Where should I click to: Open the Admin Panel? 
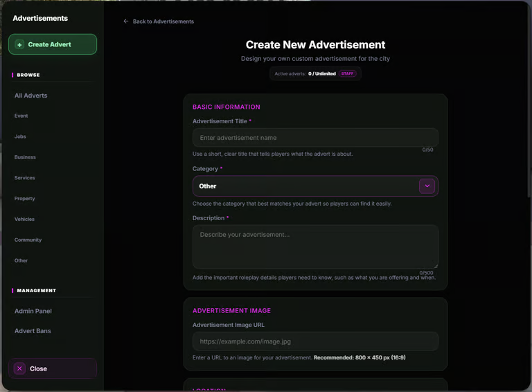[33, 311]
